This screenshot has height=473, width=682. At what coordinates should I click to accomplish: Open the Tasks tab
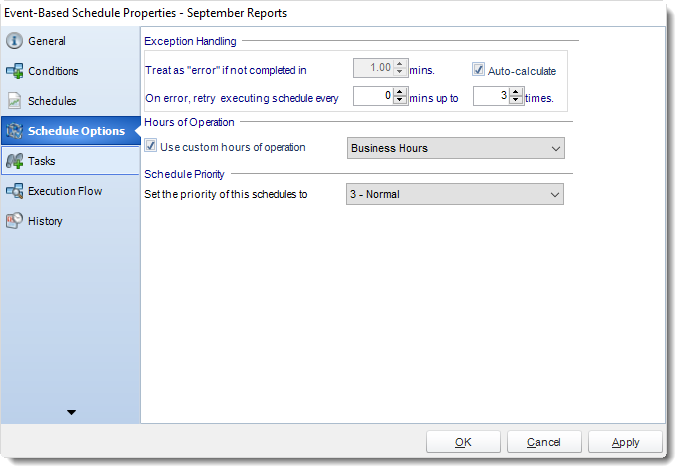point(70,161)
